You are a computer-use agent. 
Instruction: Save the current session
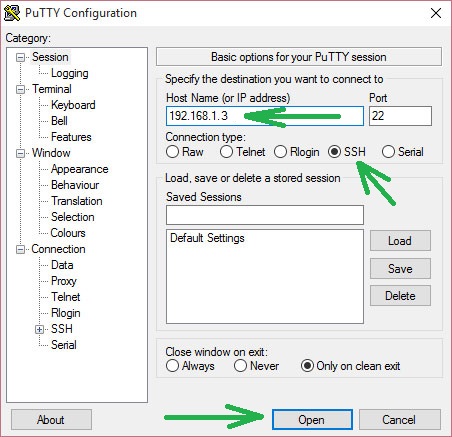coord(400,269)
